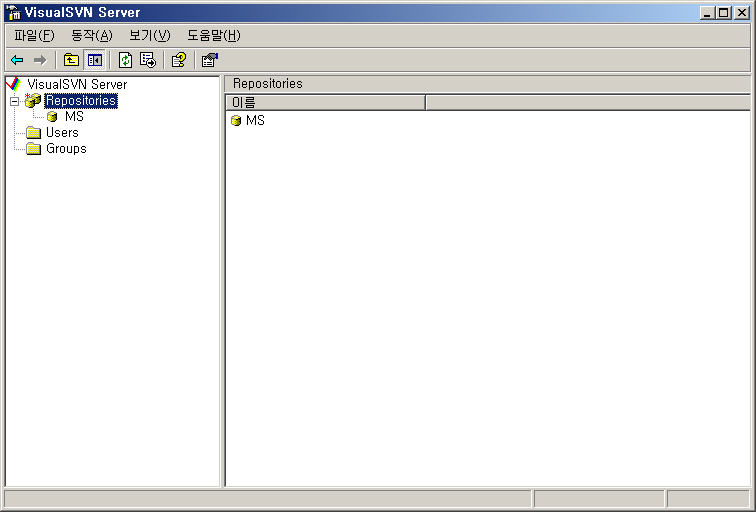Screen dimensions: 756x512
Task: Click the Export List toolbar icon
Action: [x=148, y=60]
